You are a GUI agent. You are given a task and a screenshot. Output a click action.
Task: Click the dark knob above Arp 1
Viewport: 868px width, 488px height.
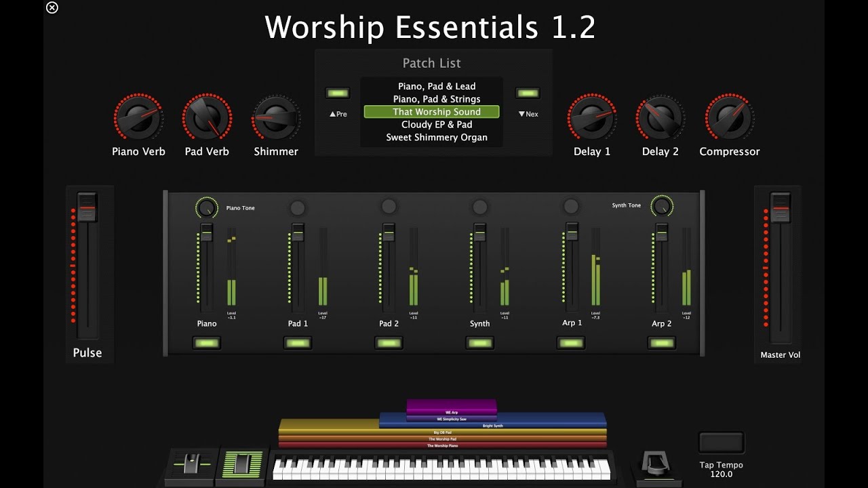pyautogui.click(x=571, y=206)
